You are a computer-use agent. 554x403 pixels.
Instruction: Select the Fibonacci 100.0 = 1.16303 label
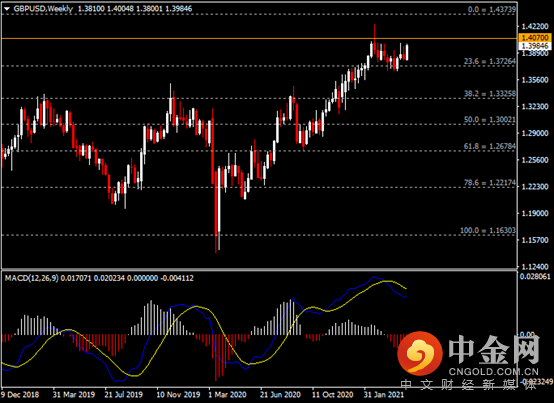point(488,230)
